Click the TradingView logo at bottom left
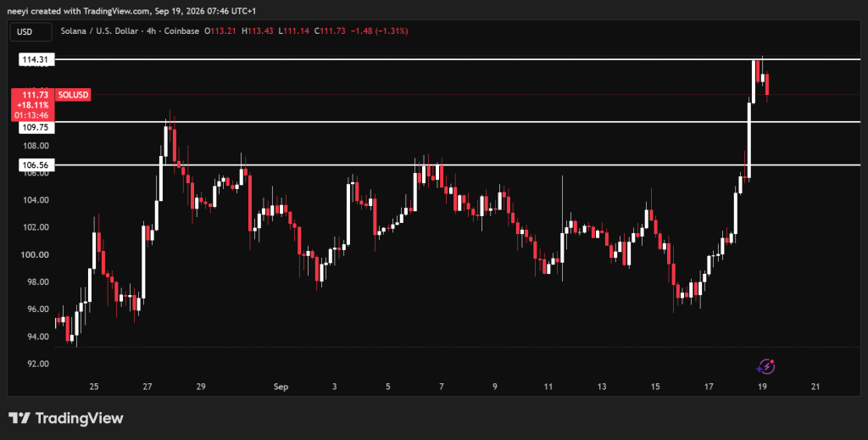The image size is (868, 440). 66,418
